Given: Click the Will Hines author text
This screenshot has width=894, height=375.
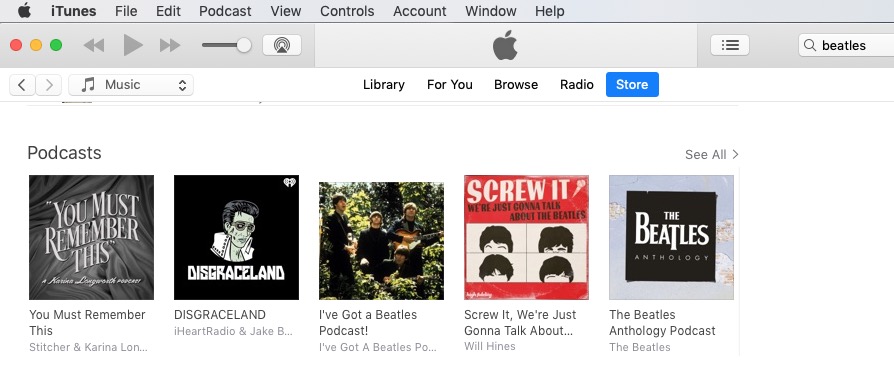Looking at the screenshot, I should [490, 346].
